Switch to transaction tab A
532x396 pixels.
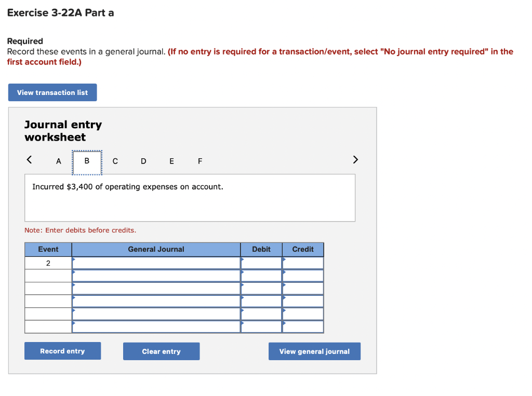[58, 161]
